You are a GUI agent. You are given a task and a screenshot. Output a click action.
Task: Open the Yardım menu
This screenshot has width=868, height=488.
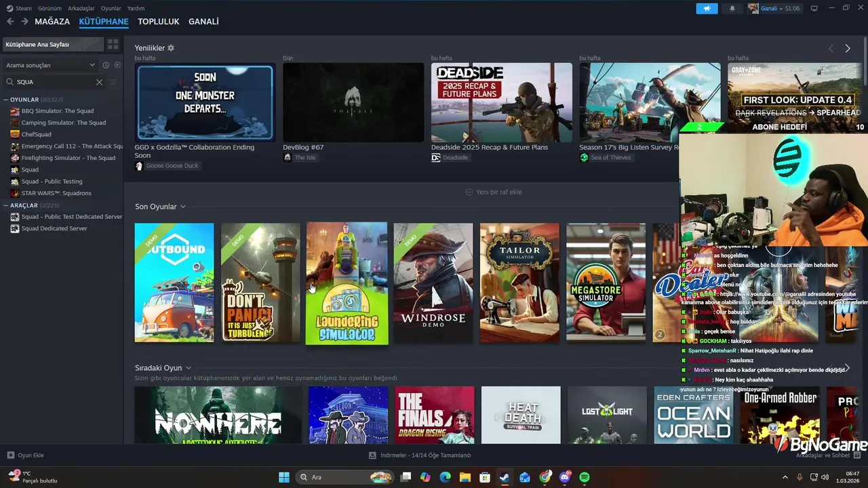point(136,8)
